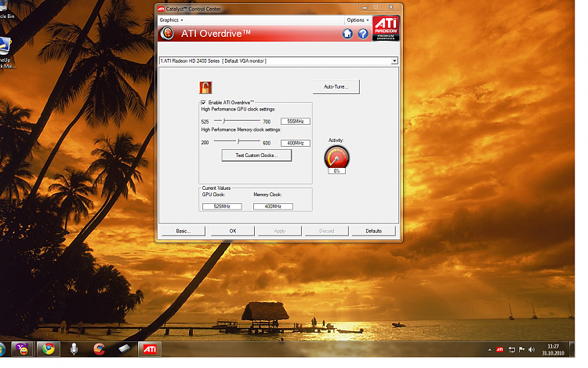
Task: Click the 400MHz memory clock setting field
Action: pyautogui.click(x=296, y=144)
